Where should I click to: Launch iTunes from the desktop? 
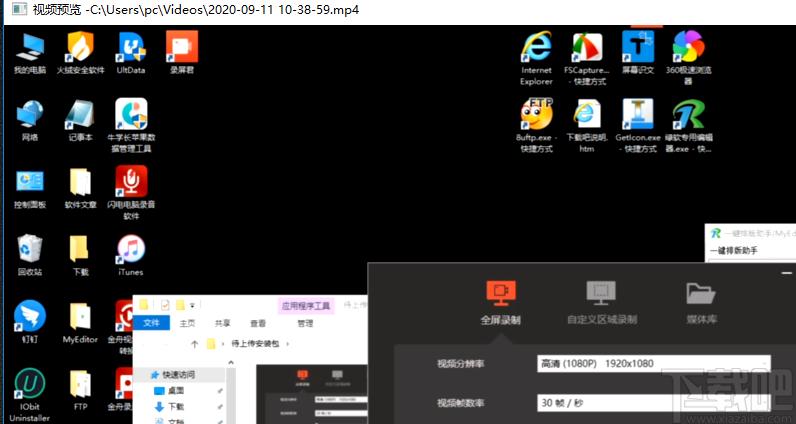pyautogui.click(x=131, y=255)
